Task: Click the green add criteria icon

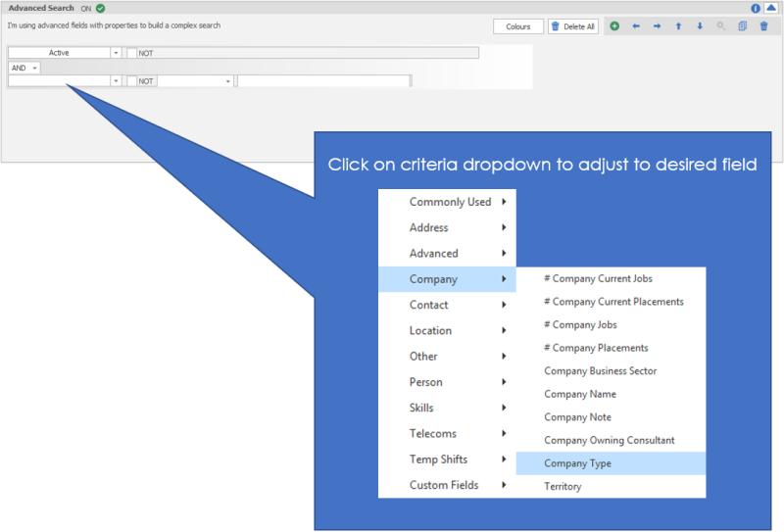Action: pos(614,26)
